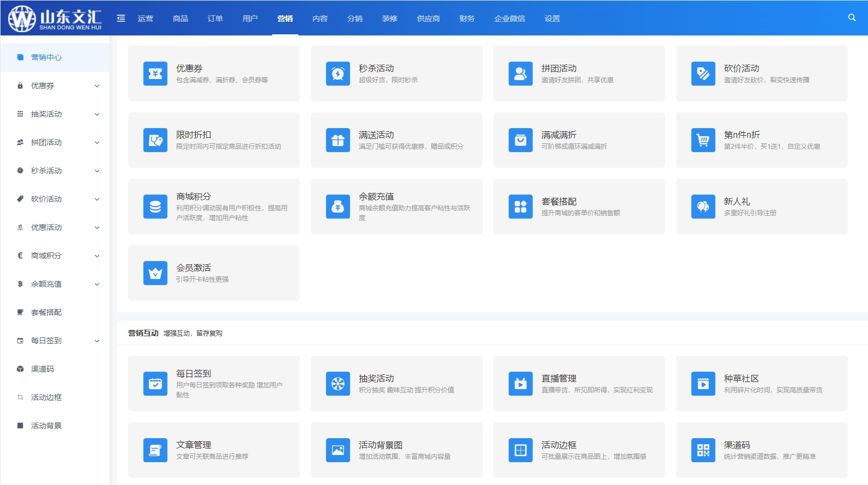This screenshot has width=868, height=485.
Task: Click the 活动背景图 picture icon
Action: pos(338,450)
